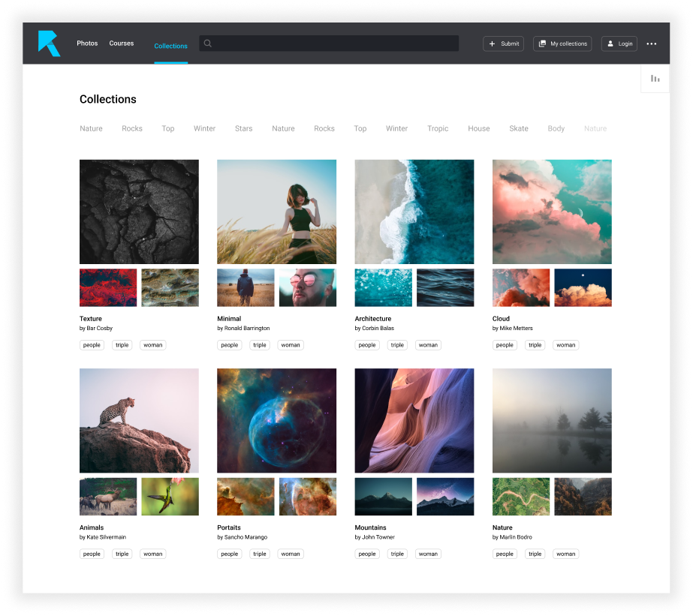Click the people tag under Cloud
This screenshot has height=616, width=693.
point(505,345)
